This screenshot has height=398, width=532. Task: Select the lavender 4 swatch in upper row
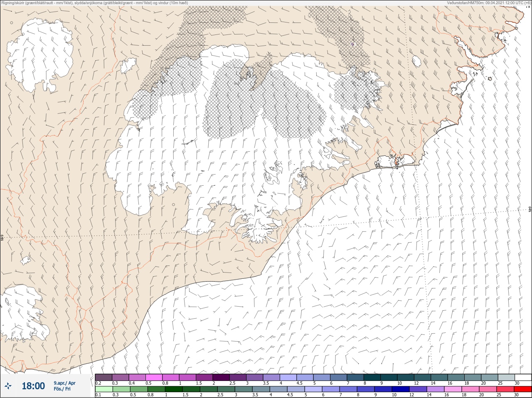288,377
